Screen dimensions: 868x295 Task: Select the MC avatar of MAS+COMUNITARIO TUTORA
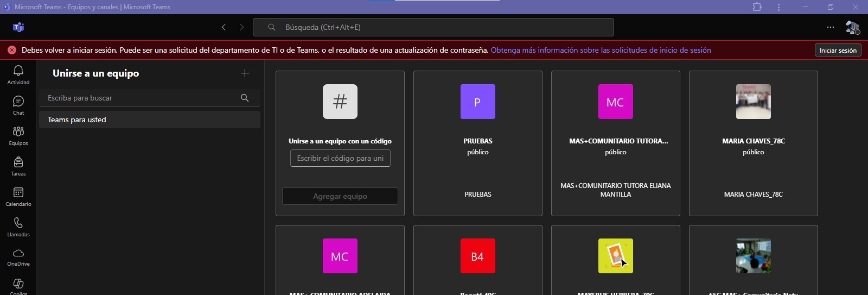pyautogui.click(x=616, y=102)
